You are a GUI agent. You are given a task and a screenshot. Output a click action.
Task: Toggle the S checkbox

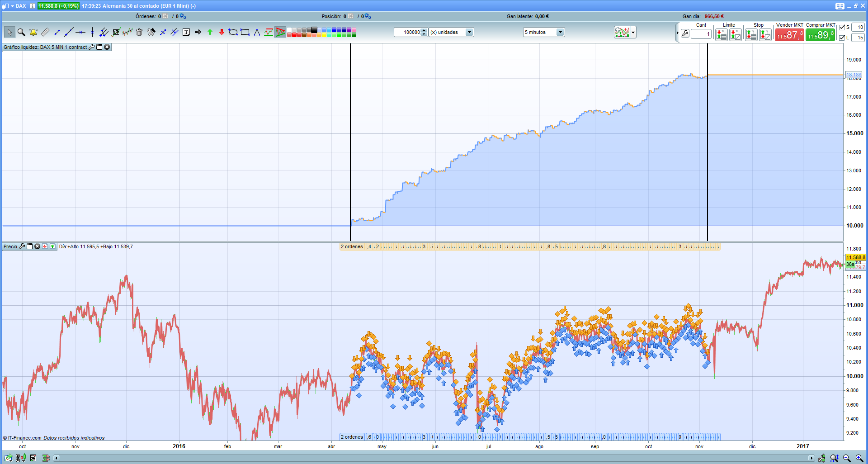point(842,28)
